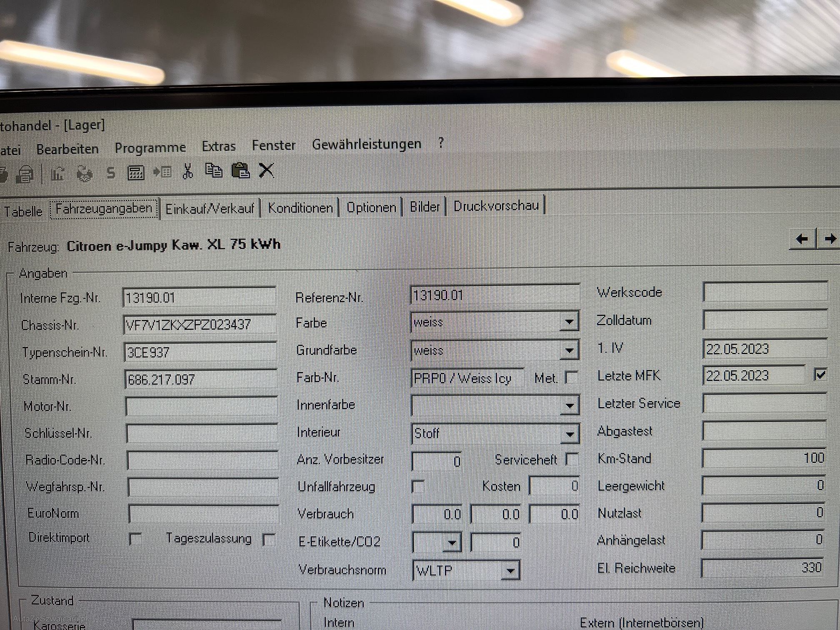Tick the Unfallfahrzeug checkbox

tap(418, 486)
